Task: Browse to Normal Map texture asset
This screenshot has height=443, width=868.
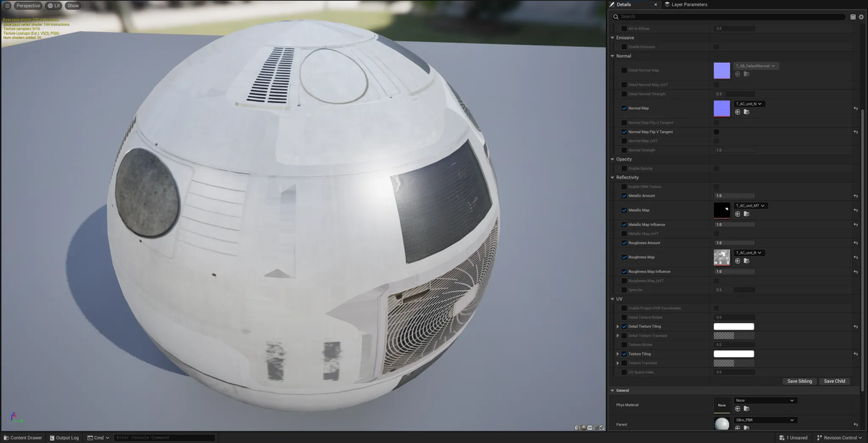Action: (x=746, y=112)
